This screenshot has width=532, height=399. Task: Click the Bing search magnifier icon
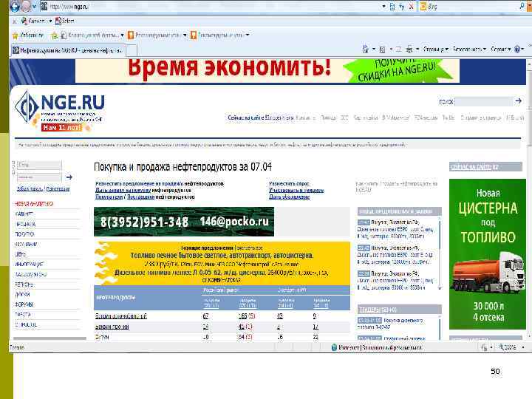pos(522,6)
